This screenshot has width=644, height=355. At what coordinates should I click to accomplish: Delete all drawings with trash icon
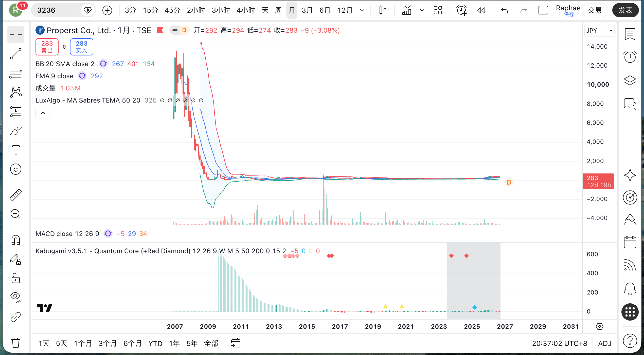pos(16,343)
